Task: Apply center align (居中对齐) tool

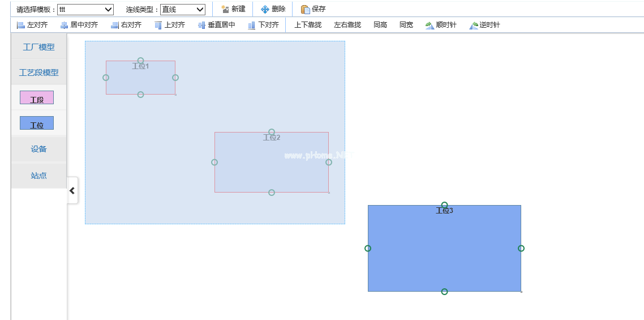Action: (79, 25)
